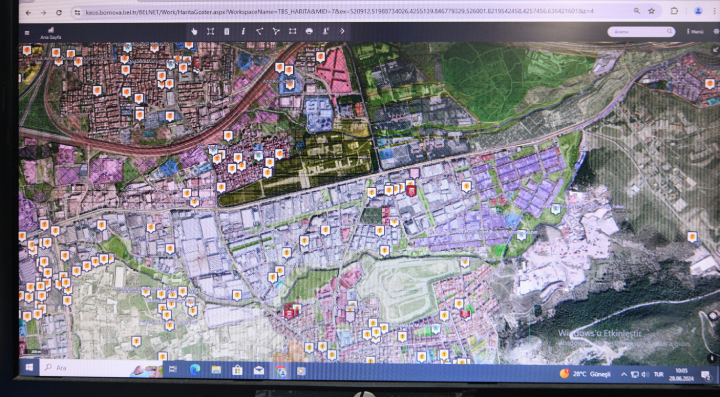Bookmark page with the star icon
The width and height of the screenshot is (720, 397).
(651, 11)
